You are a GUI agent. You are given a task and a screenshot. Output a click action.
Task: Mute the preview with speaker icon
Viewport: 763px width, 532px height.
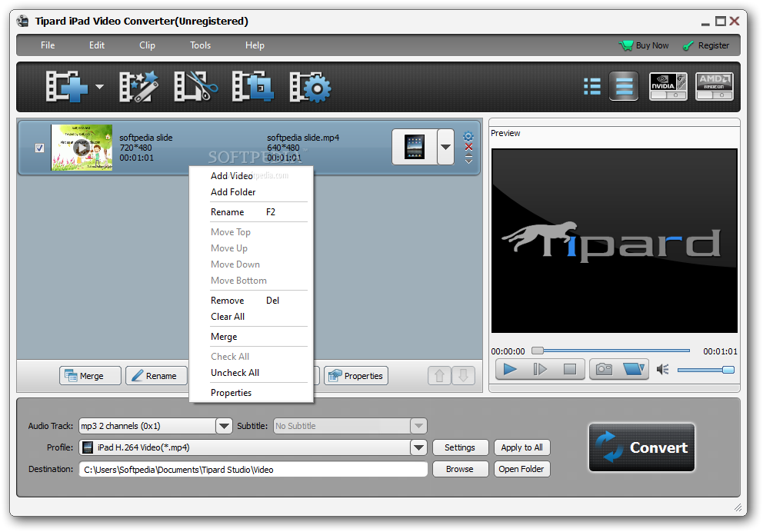point(662,370)
